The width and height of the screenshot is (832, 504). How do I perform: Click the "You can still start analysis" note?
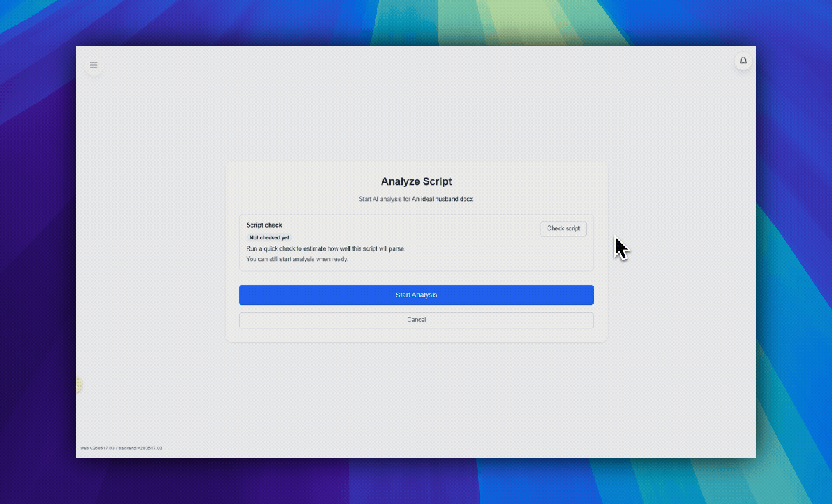coord(297,260)
